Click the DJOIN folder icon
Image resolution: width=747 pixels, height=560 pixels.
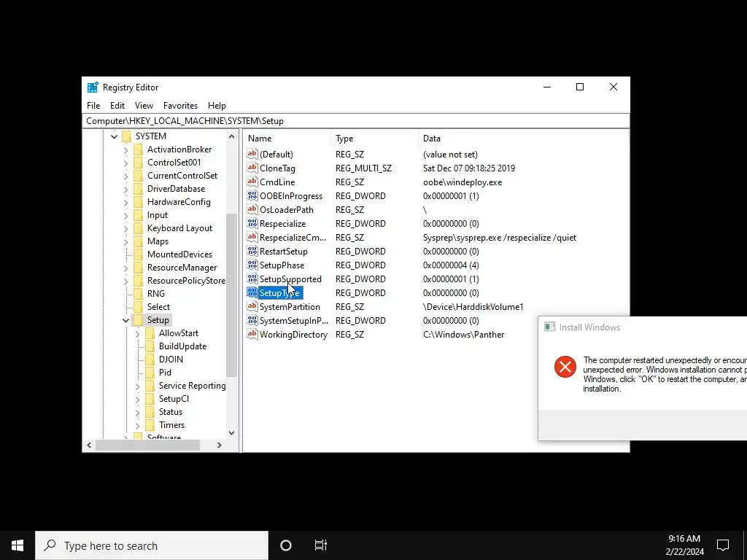click(x=150, y=359)
